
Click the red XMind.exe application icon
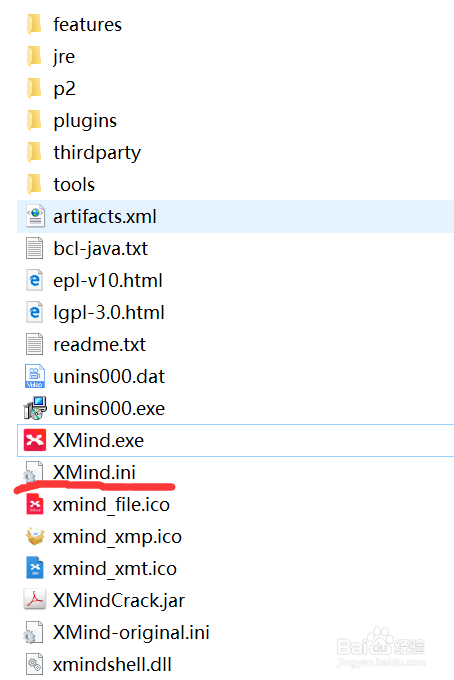[35, 440]
